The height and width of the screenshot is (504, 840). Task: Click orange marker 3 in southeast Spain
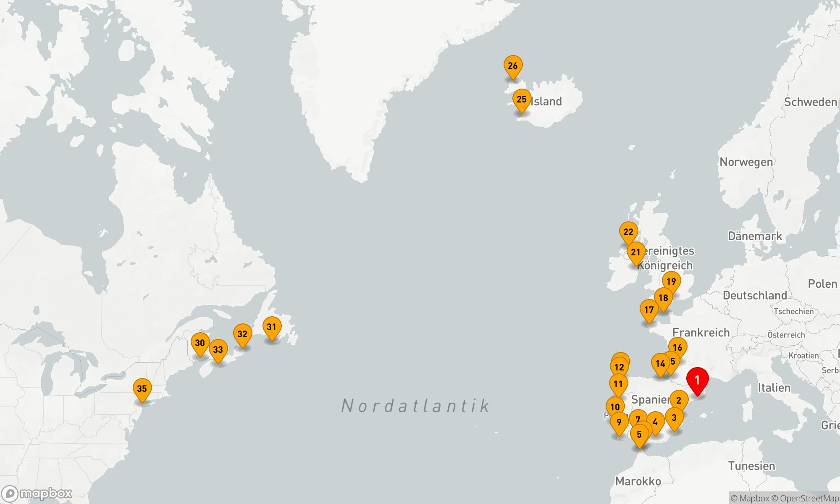pos(674,417)
